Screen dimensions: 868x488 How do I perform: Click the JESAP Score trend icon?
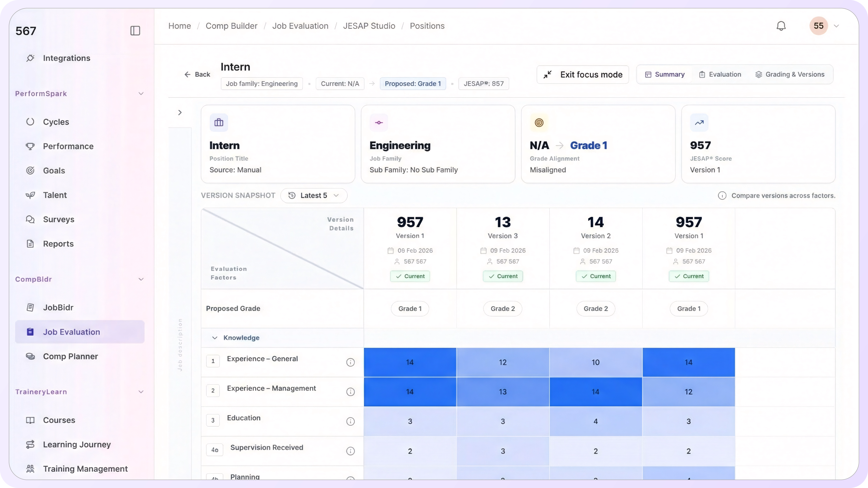699,123
